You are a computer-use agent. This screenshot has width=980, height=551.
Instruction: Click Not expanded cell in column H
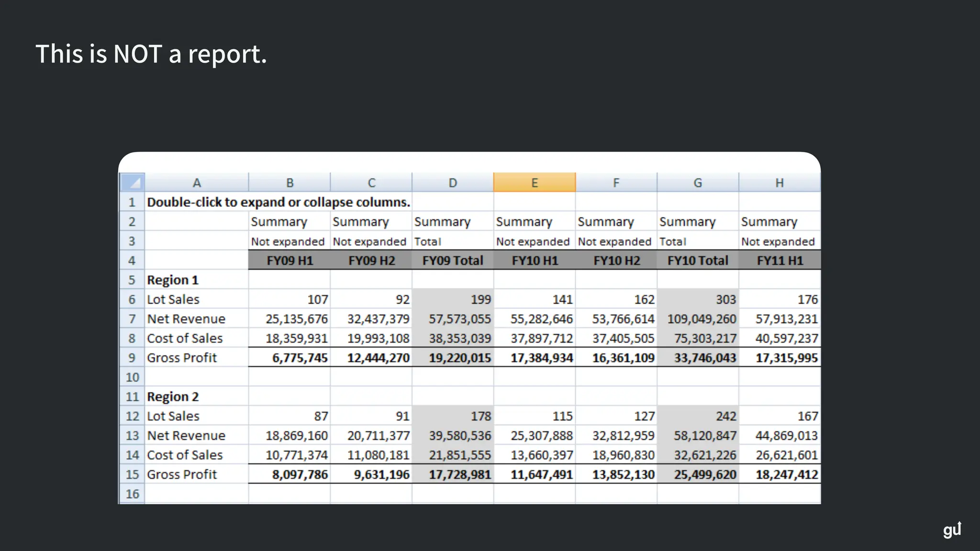780,241
